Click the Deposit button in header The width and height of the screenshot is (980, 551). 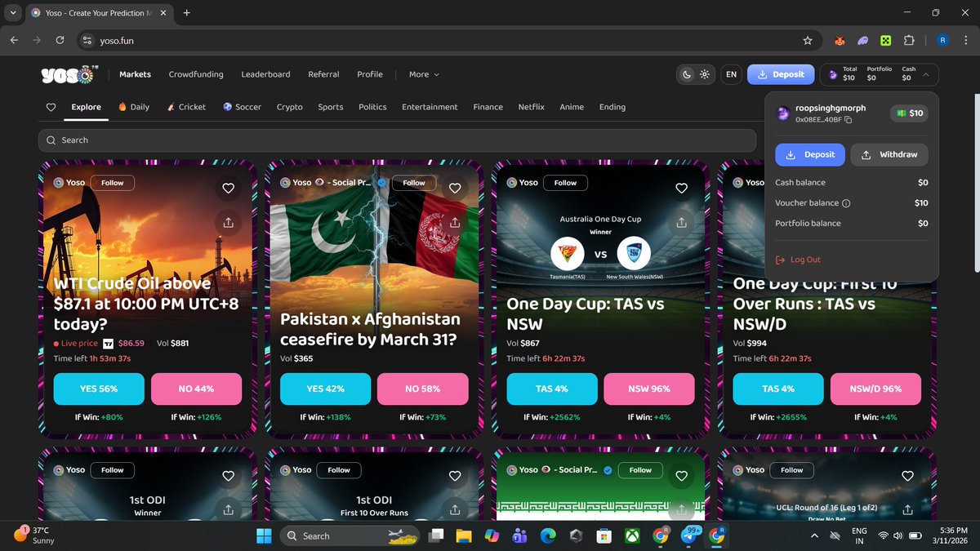pyautogui.click(x=781, y=74)
